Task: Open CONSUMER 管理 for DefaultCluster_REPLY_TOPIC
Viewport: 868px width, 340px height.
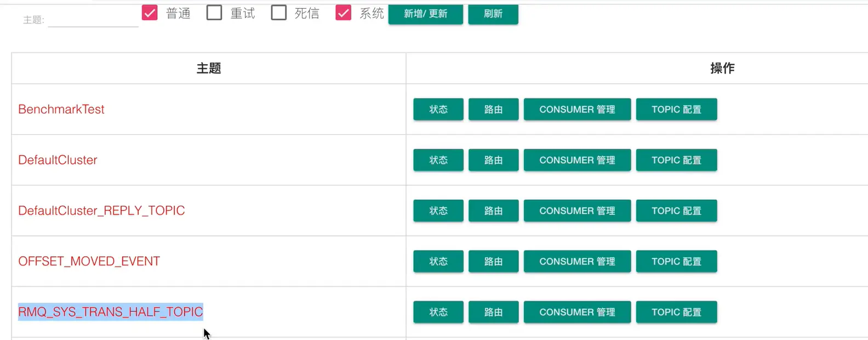Action: pos(577,211)
